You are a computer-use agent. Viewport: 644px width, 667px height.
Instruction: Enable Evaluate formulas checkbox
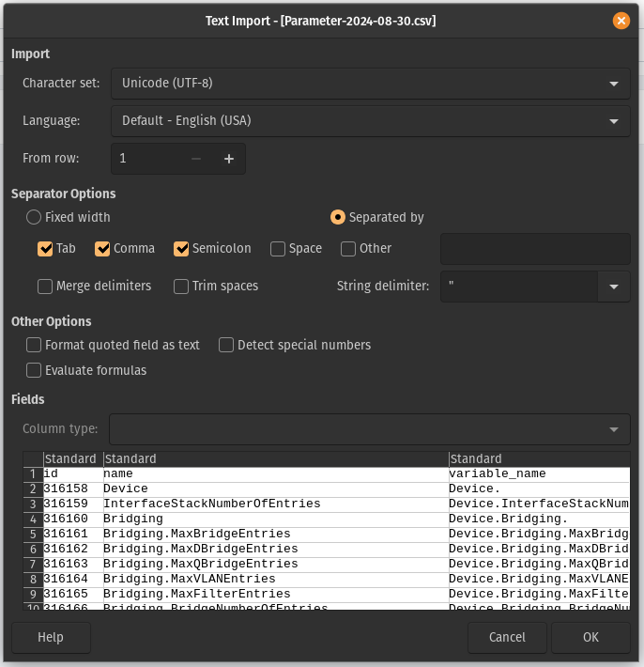34,370
